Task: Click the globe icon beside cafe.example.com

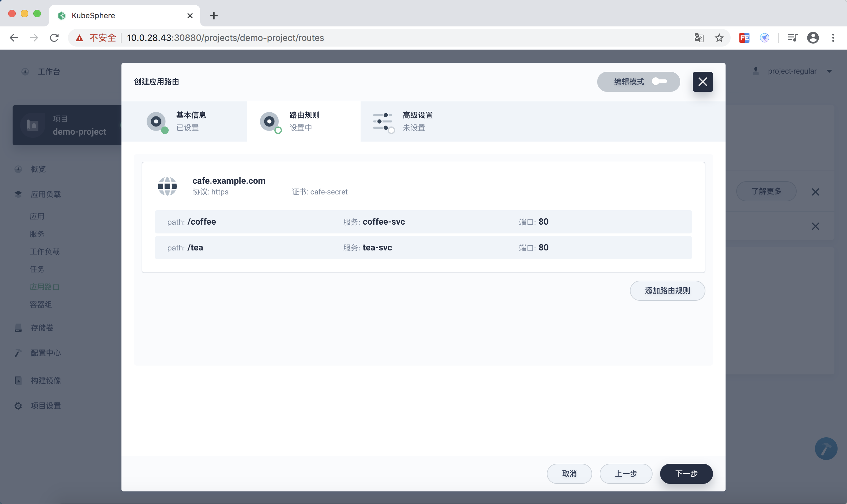Action: pyautogui.click(x=167, y=186)
